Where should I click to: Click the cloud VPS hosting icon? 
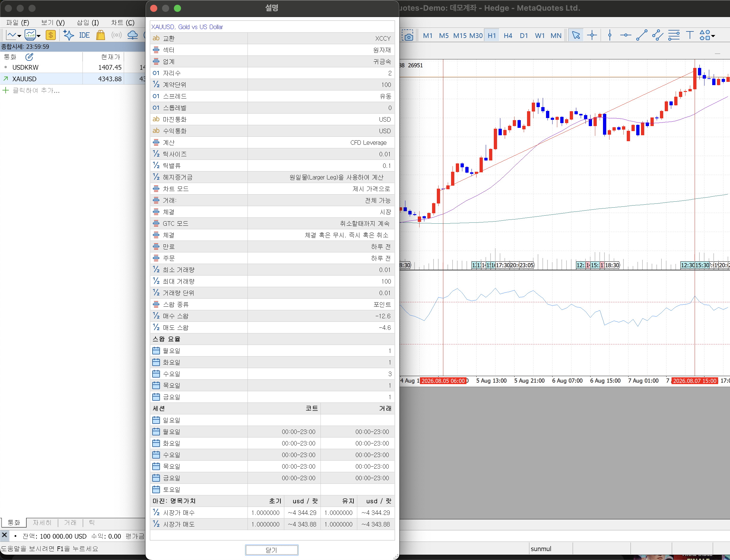(x=132, y=35)
